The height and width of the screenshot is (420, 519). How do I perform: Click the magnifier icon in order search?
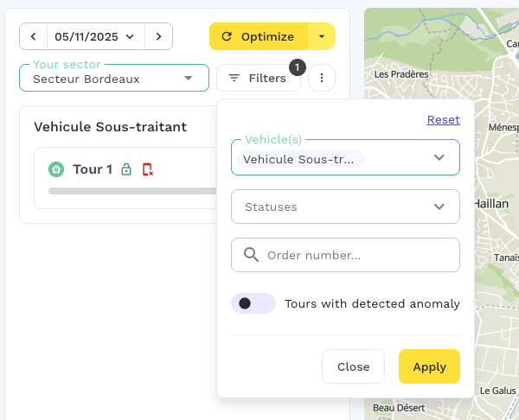(x=252, y=255)
